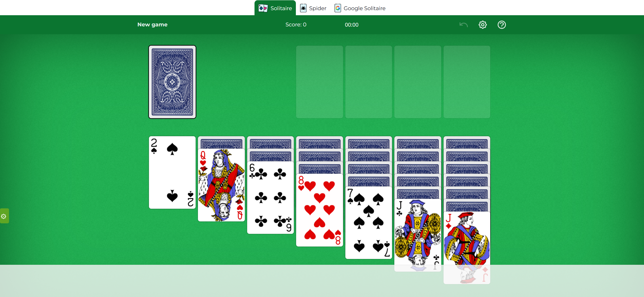Image resolution: width=644 pixels, height=297 pixels.
Task: Click the first empty foundation slot
Action: [319, 82]
